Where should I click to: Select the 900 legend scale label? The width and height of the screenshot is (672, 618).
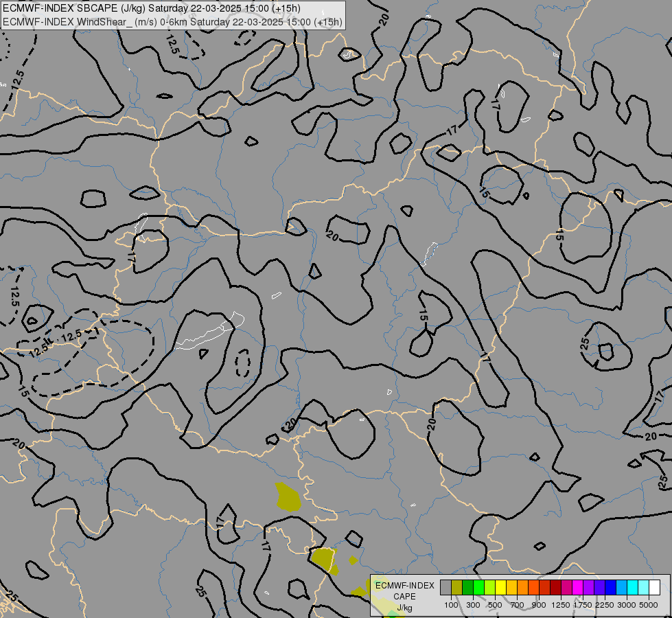(539, 605)
